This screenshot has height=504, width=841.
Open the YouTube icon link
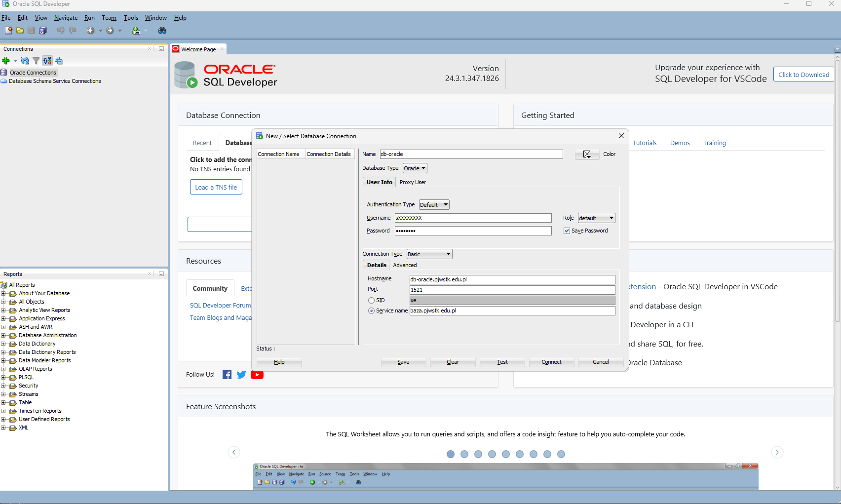point(257,375)
